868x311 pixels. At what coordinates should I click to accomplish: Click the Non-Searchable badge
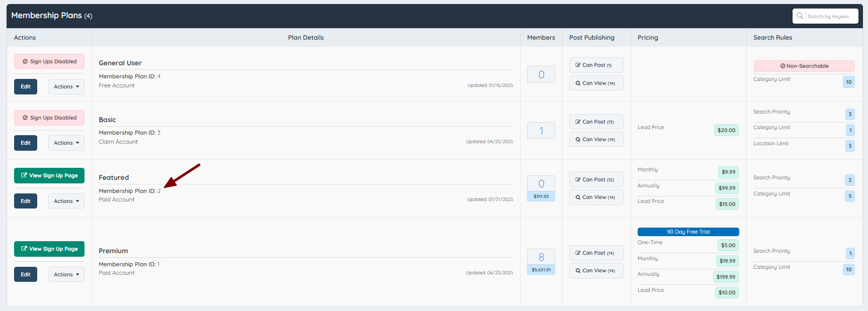[x=804, y=66]
